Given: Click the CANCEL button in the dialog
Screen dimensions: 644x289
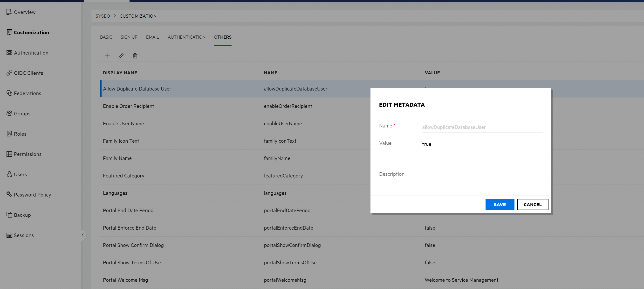Looking at the screenshot, I should click(533, 204).
